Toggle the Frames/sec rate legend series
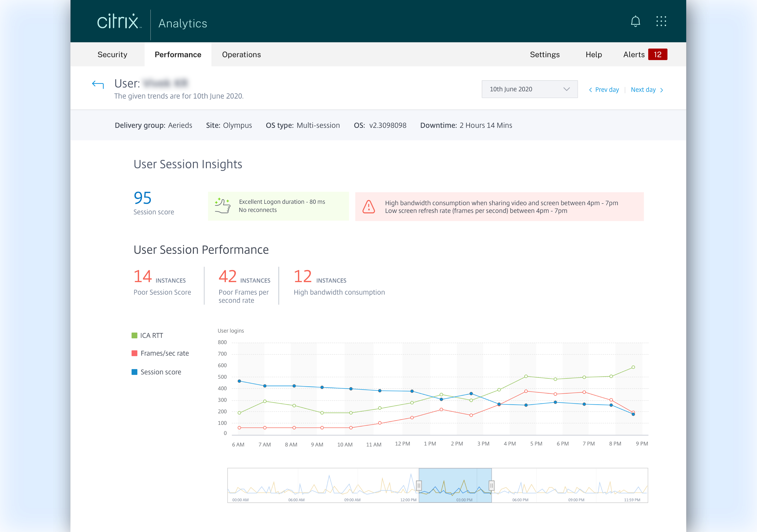The width and height of the screenshot is (757, 532). [x=160, y=353]
